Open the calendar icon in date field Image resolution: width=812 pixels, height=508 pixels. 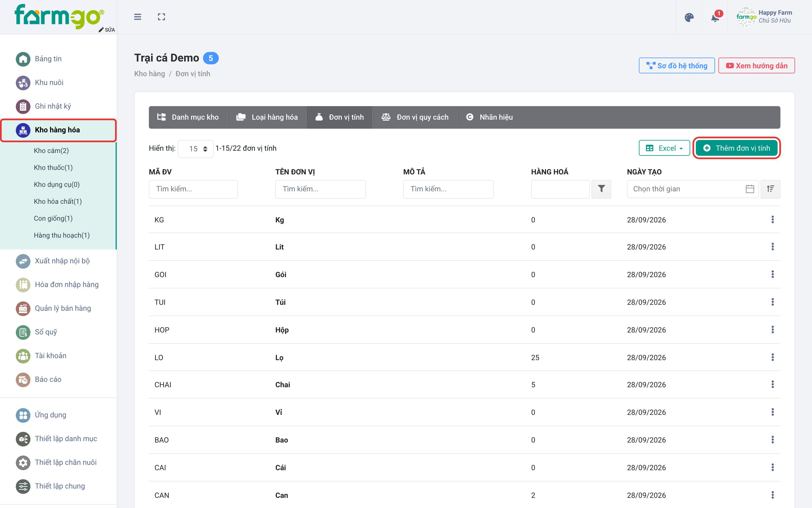tap(750, 189)
